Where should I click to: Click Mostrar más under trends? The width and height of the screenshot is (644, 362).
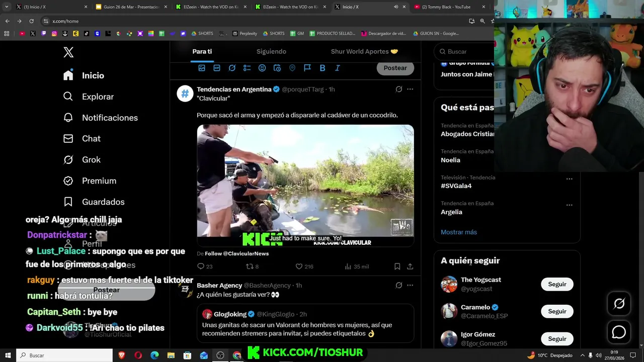(x=459, y=232)
